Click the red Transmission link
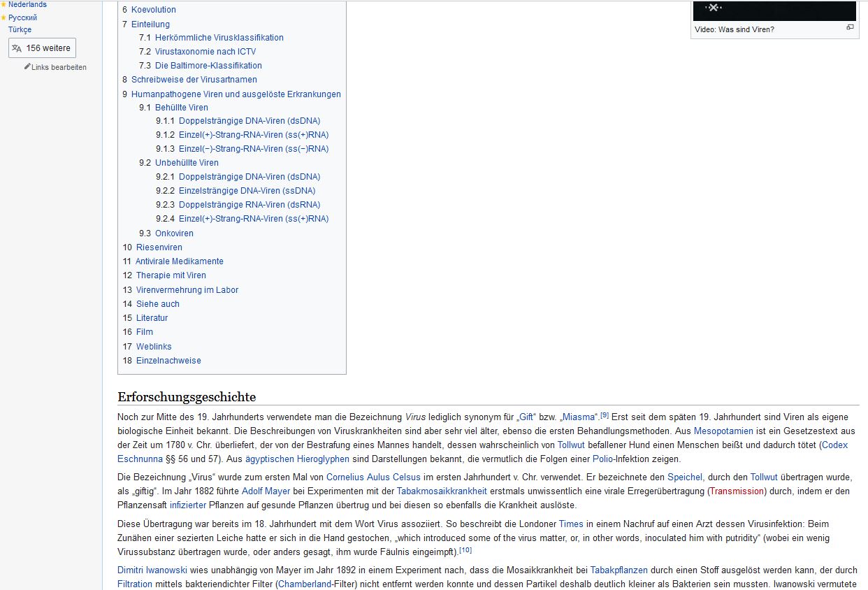Viewport: 868px width, 590px height. click(737, 491)
